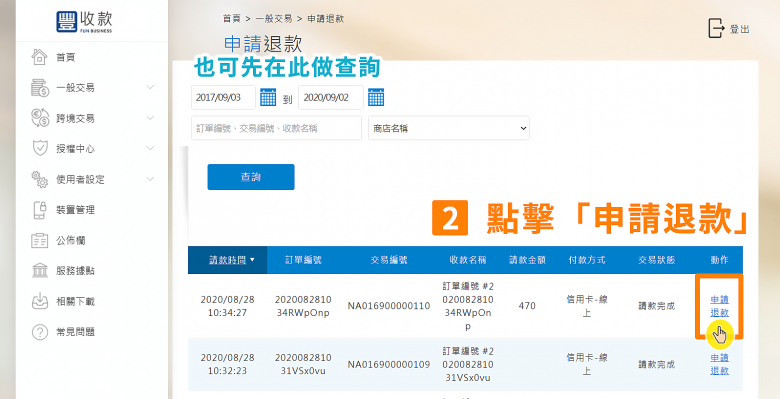Click the question mark icon for 常見問題

pyautogui.click(x=39, y=332)
